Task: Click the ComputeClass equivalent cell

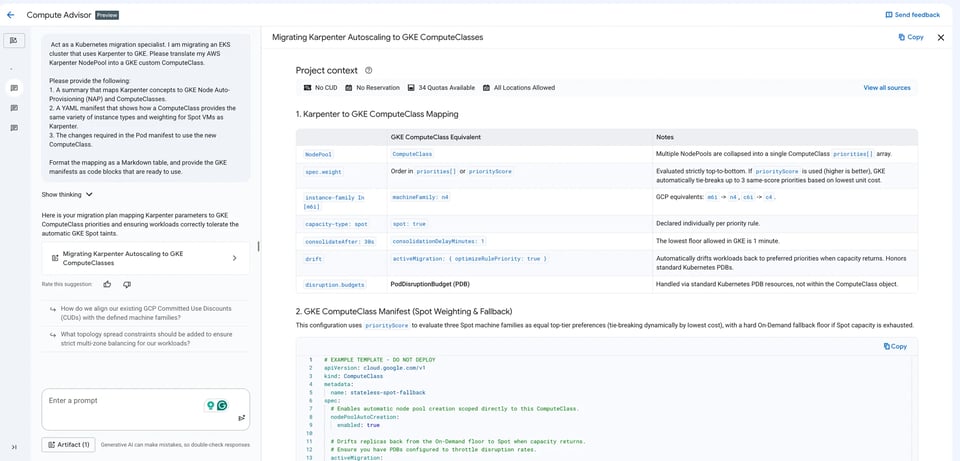Action: tap(520, 154)
